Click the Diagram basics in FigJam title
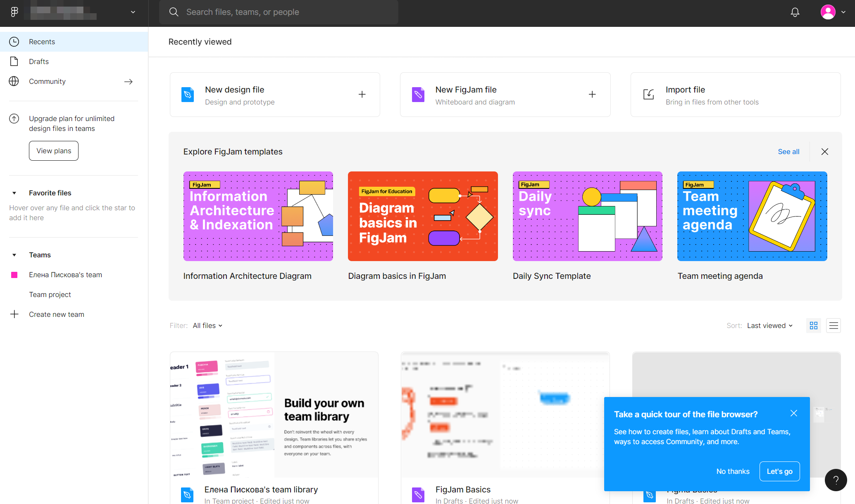 tap(397, 276)
